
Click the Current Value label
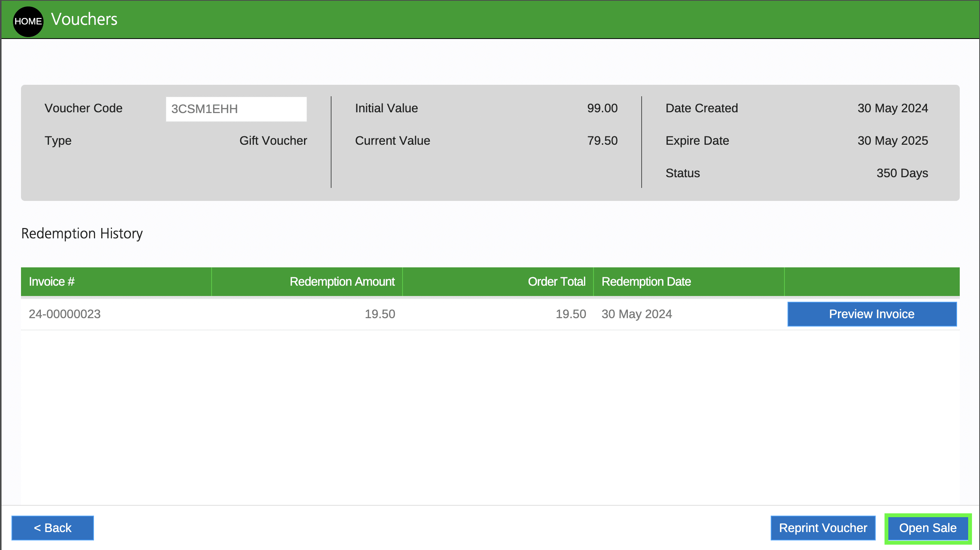393,141
